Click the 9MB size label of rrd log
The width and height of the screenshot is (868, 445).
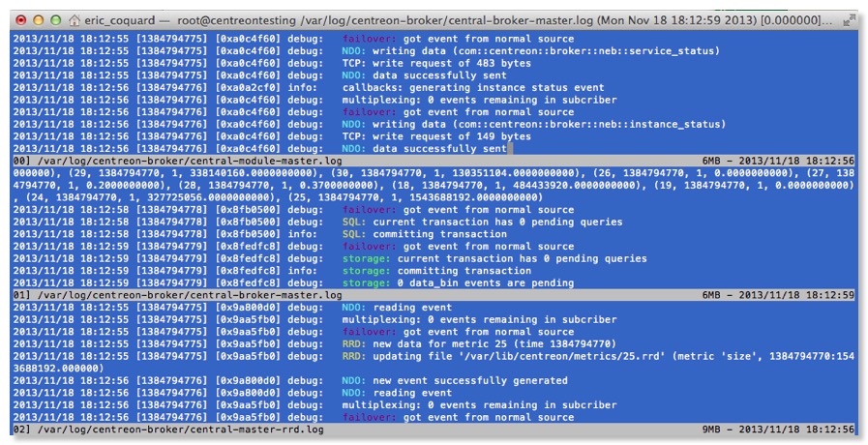(x=712, y=430)
